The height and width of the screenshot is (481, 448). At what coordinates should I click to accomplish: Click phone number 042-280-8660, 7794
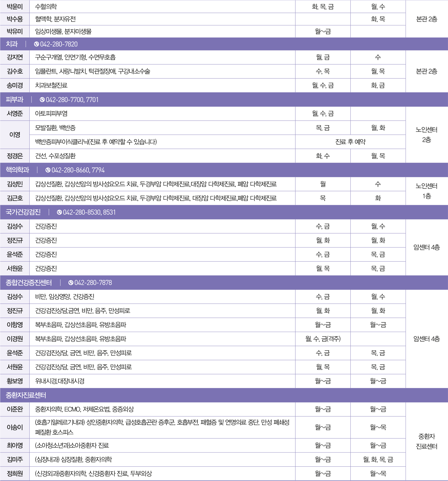pos(78,170)
